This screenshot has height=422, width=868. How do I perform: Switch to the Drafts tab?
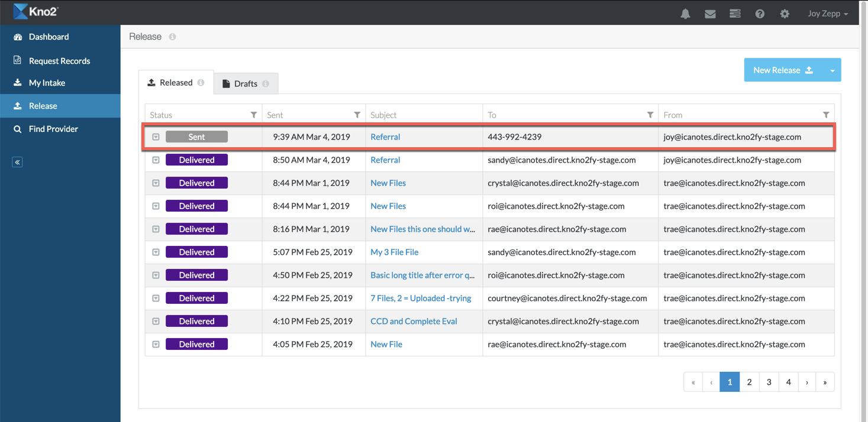click(x=246, y=84)
